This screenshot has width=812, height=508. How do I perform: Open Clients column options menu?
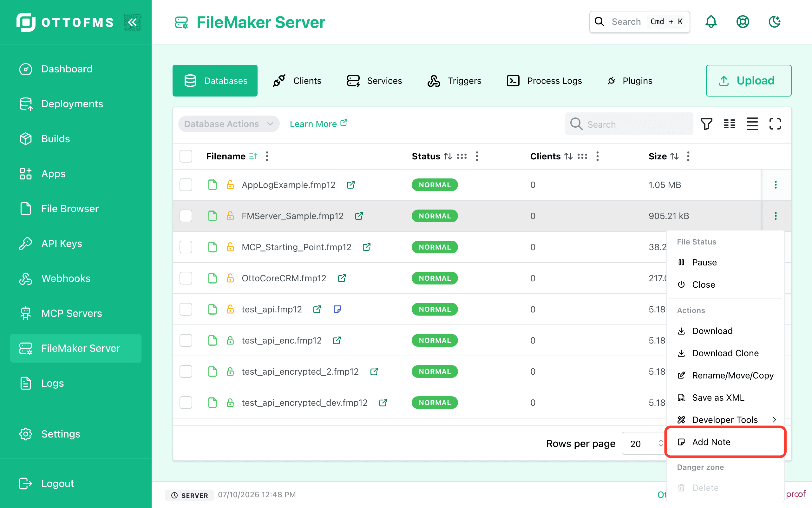pos(597,156)
